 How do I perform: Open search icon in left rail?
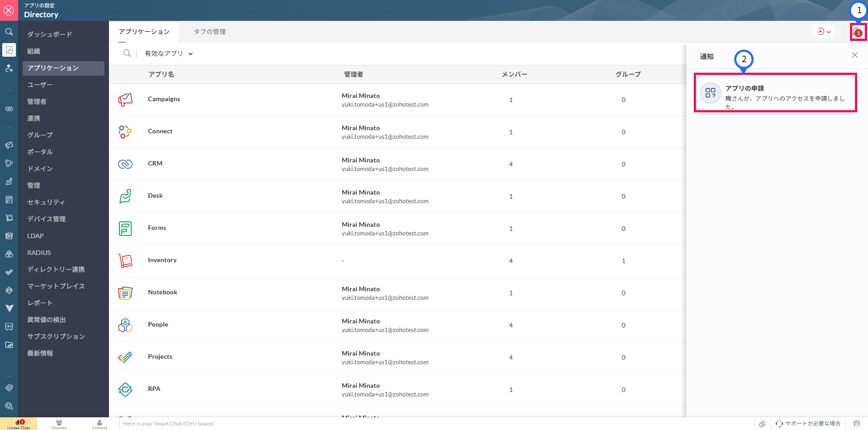(9, 32)
